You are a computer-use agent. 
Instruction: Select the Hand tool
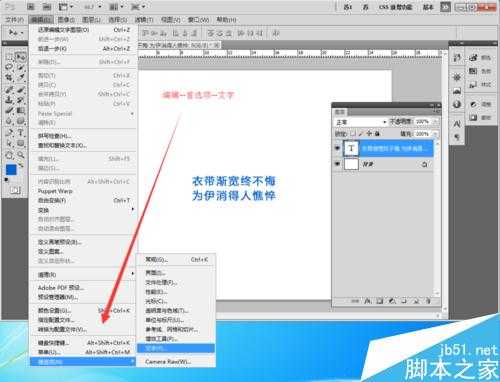pos(9,155)
